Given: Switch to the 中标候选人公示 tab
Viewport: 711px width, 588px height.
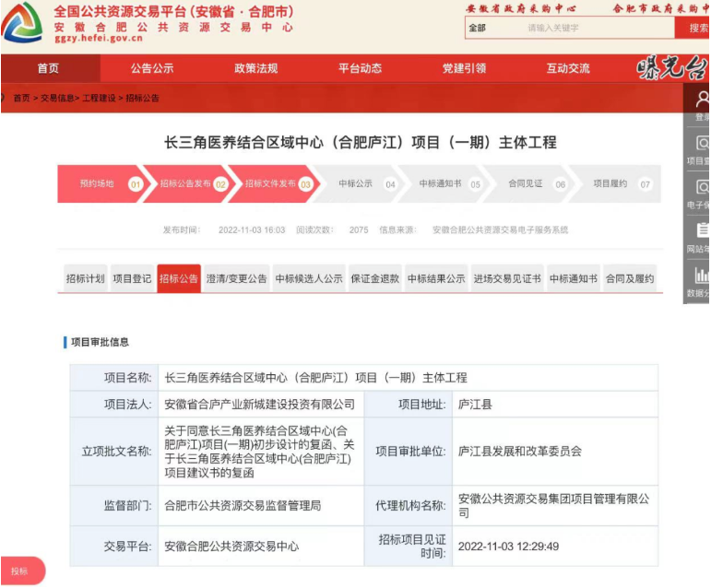Looking at the screenshot, I should (308, 278).
